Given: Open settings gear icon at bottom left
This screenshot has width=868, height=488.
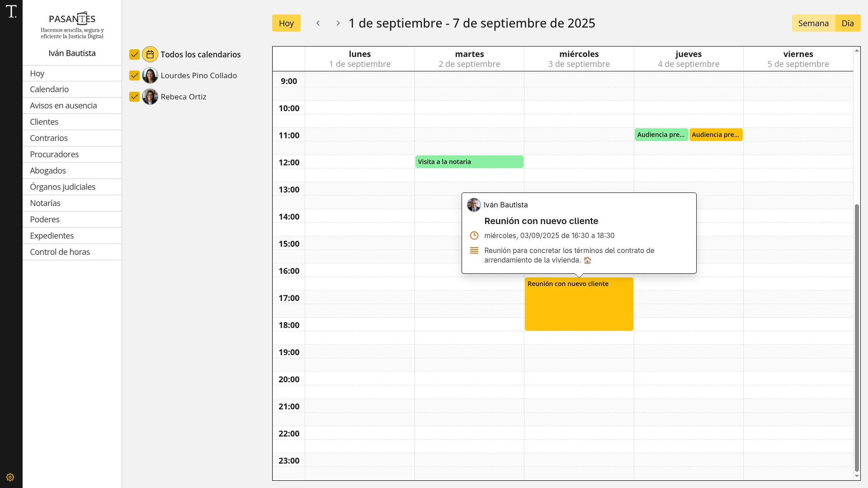Looking at the screenshot, I should (10, 477).
